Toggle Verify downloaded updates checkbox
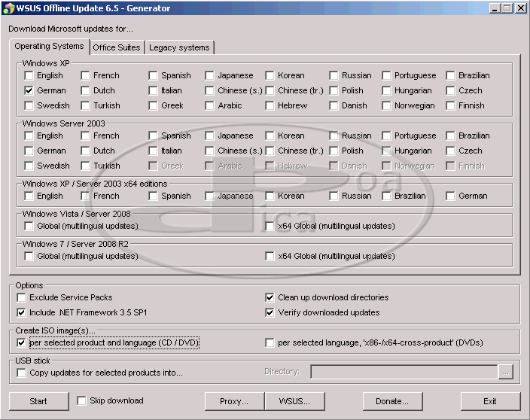 pyautogui.click(x=270, y=312)
